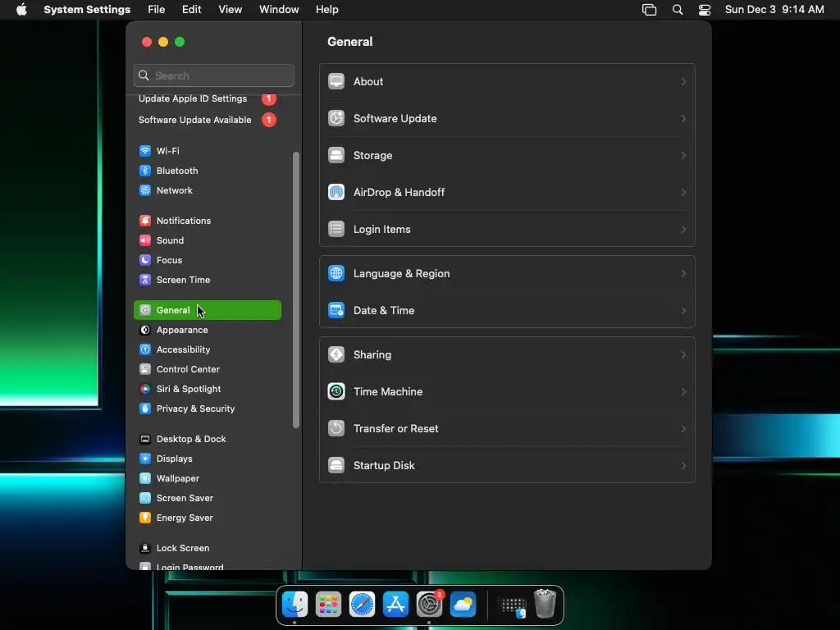
Task: Launch Safari from the Dock
Action: (362, 605)
